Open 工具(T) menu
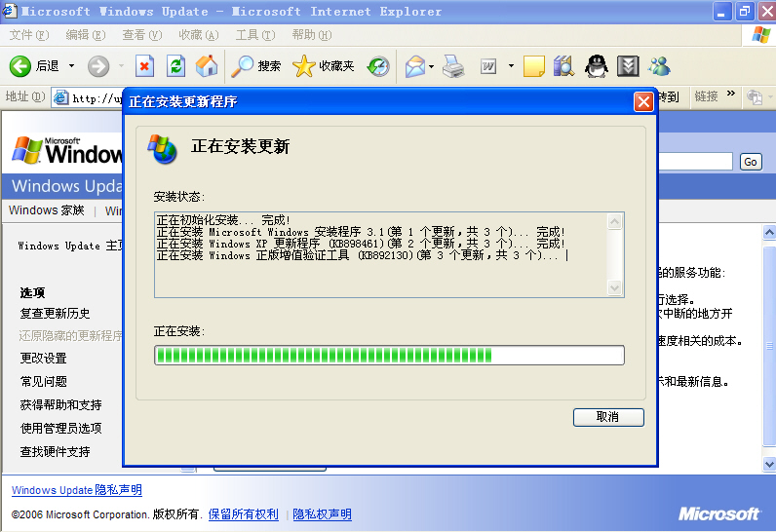The height and width of the screenshot is (532, 776). [254, 35]
